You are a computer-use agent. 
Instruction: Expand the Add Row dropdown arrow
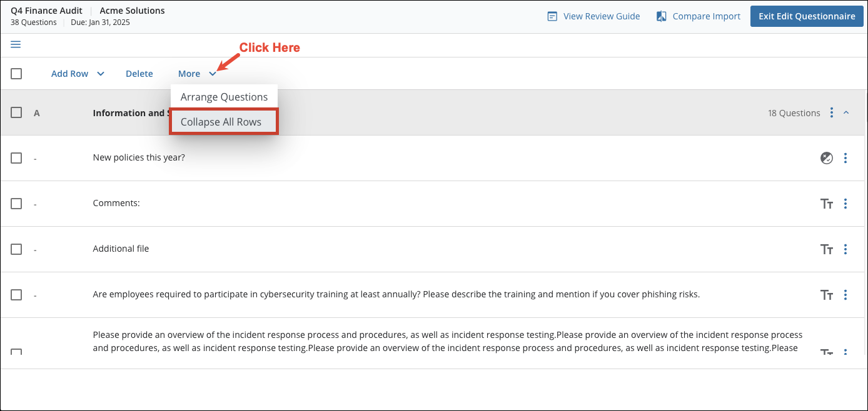pyautogui.click(x=101, y=74)
